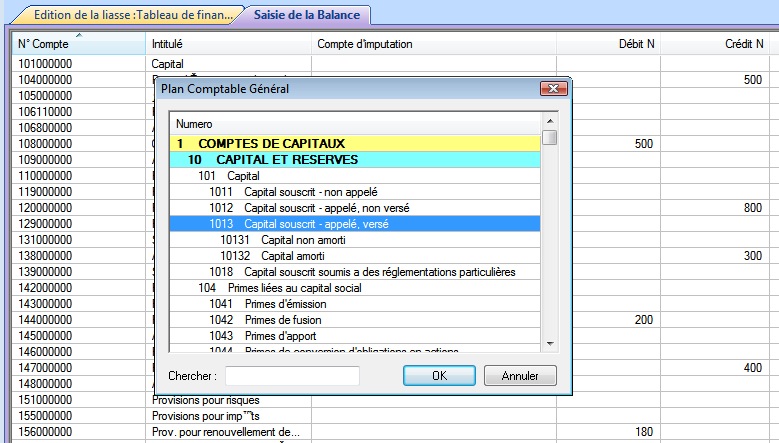The image size is (779, 443).
Task: Select account cell 101000000
Action: 78,64
